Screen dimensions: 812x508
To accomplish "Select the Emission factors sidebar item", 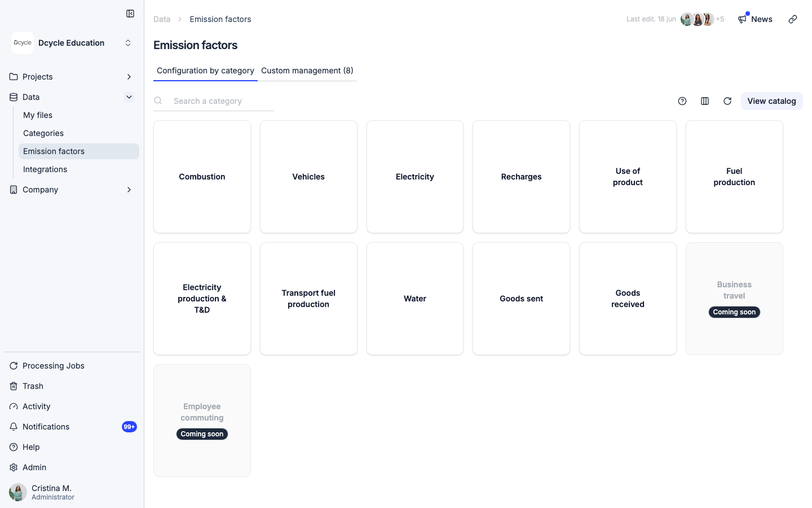I will click(79, 151).
